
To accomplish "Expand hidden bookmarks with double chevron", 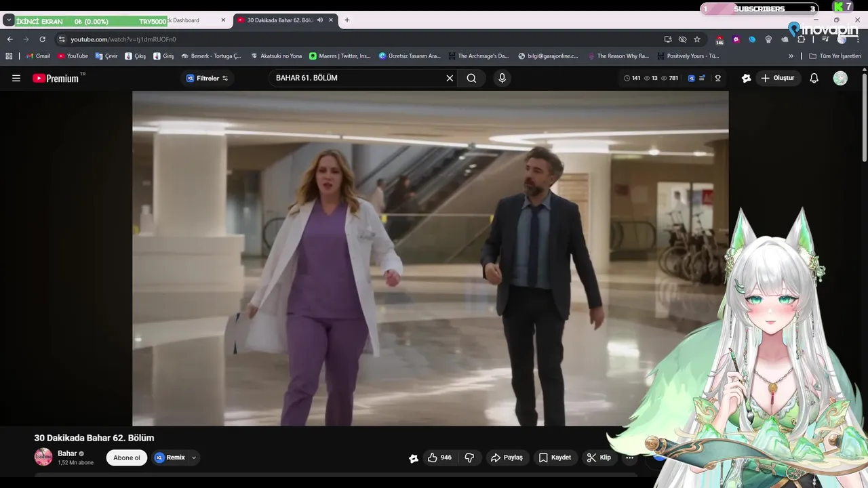I will coord(791,56).
